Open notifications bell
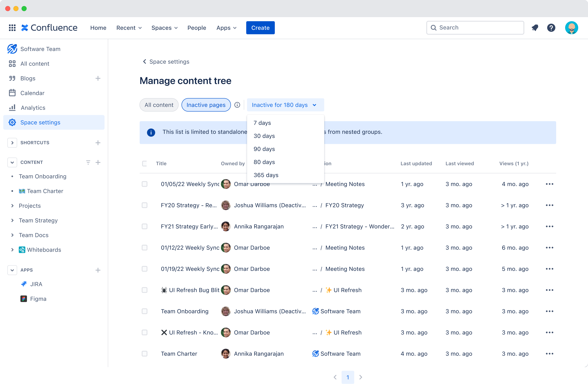The image size is (588, 384). 535,28
